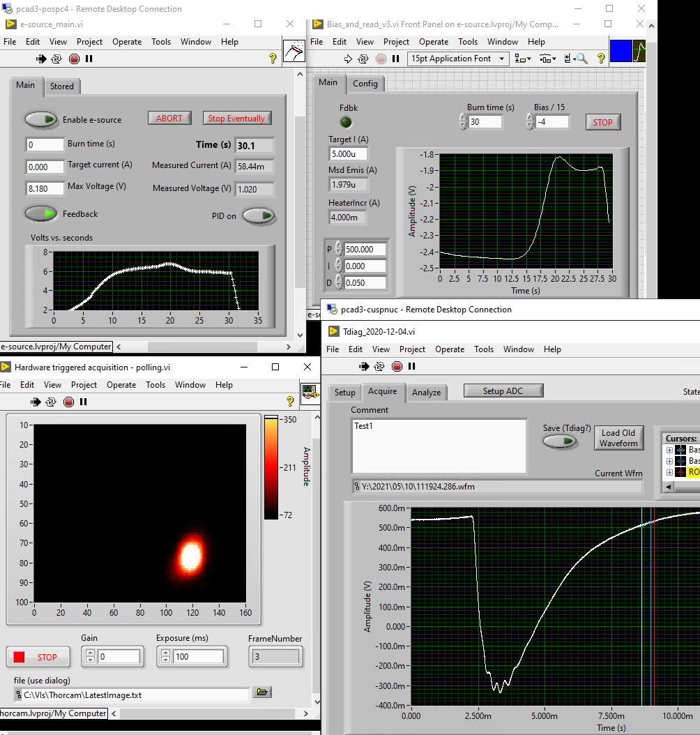Abort execution in Tdiag toolbar

(x=397, y=367)
